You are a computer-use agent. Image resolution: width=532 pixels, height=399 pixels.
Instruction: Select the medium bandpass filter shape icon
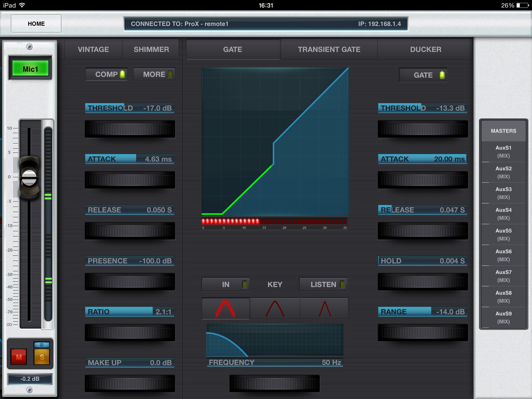point(275,309)
